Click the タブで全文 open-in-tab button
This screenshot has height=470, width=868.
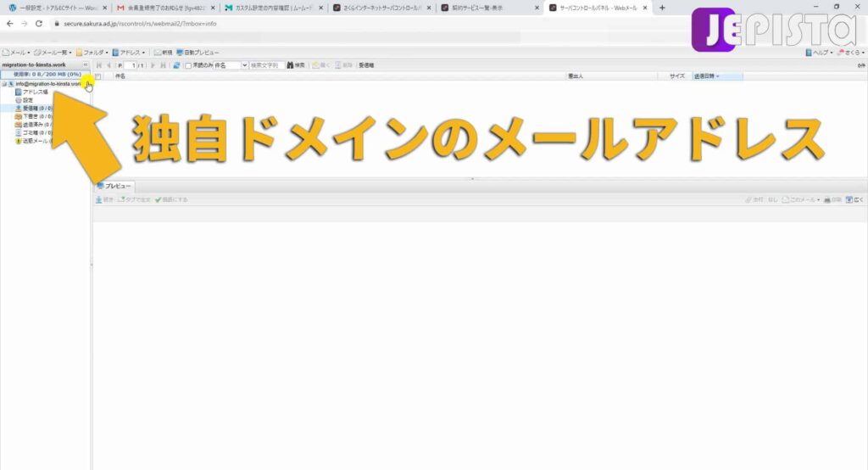click(134, 200)
